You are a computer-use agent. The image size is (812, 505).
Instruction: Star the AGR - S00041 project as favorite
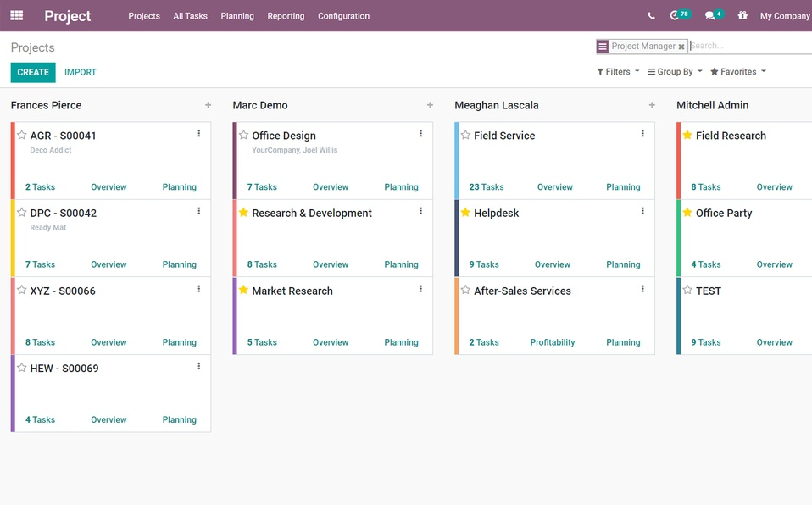click(x=22, y=135)
